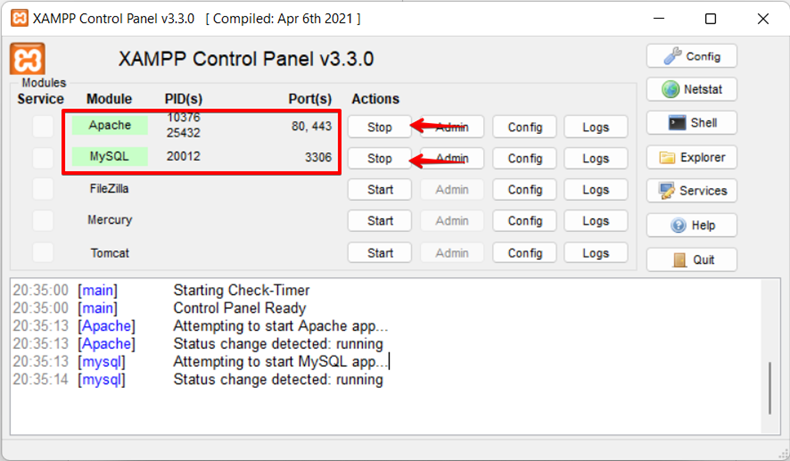Open the Apache Admin page

(x=452, y=127)
